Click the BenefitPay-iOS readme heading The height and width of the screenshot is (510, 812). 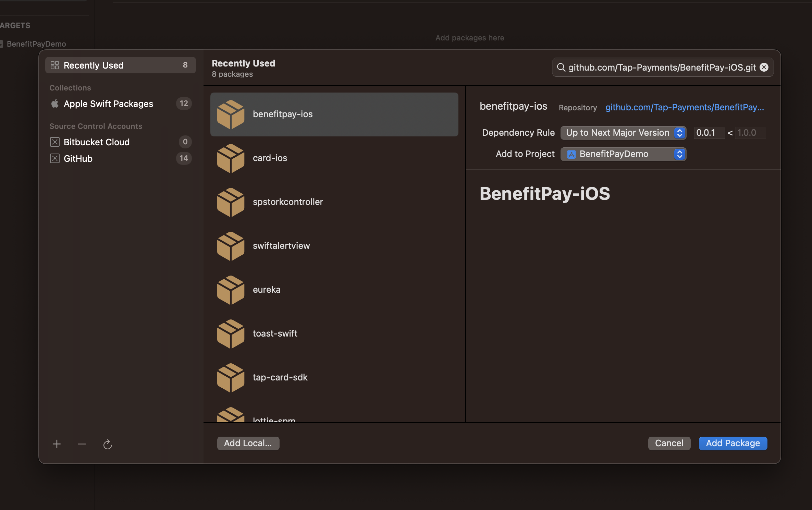point(545,194)
